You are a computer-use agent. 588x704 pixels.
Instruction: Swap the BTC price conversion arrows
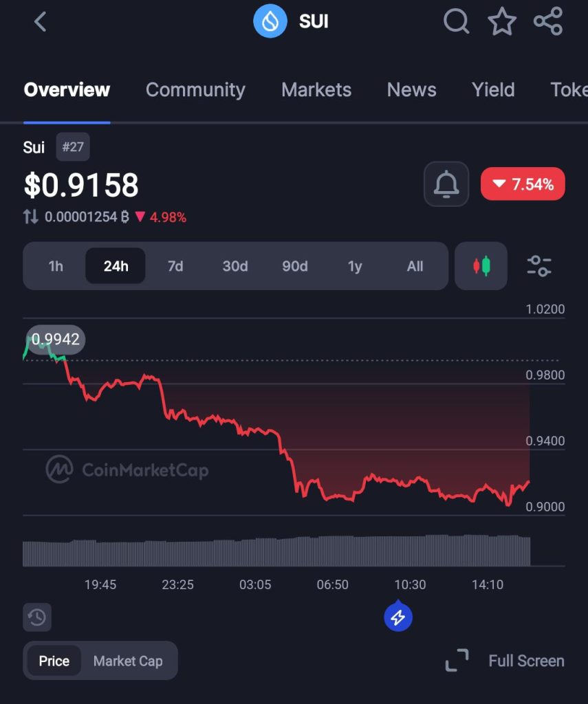pos(30,217)
